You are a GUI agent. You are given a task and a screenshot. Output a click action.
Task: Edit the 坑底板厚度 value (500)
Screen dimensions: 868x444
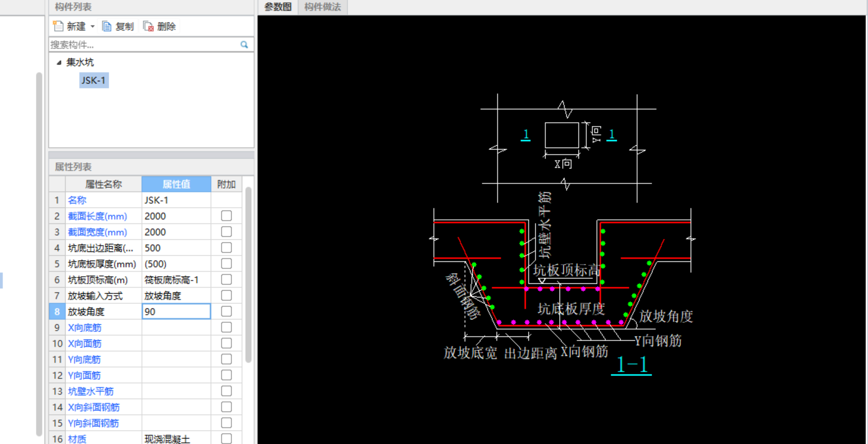pyautogui.click(x=176, y=264)
